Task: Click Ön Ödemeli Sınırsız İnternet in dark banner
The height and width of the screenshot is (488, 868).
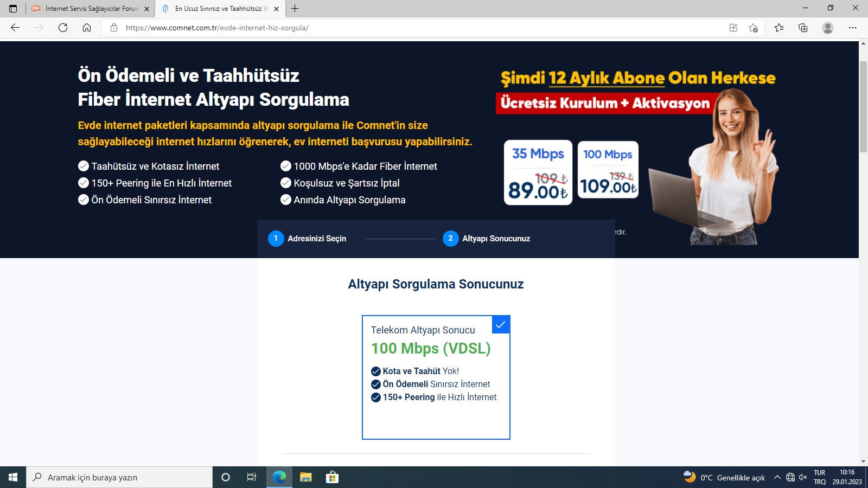Action: [151, 200]
